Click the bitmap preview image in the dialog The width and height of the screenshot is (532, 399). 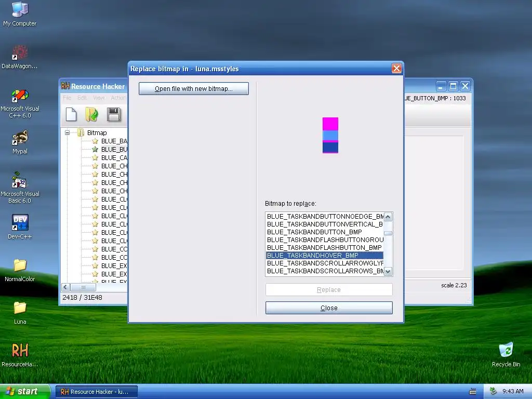330,135
